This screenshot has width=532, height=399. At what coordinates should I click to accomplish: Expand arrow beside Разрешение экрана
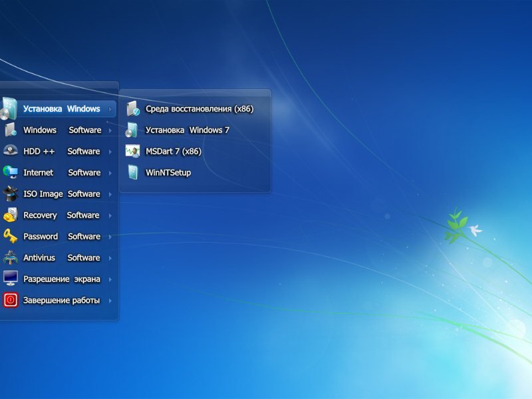pyautogui.click(x=110, y=279)
